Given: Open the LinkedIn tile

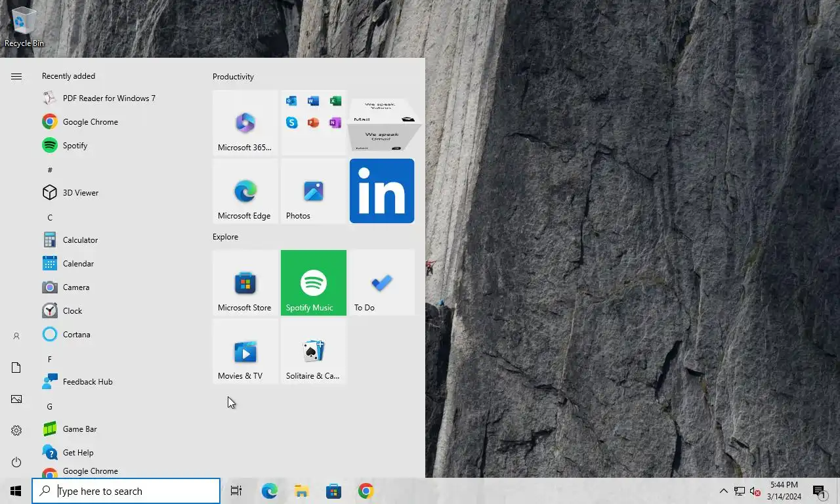Looking at the screenshot, I should (x=382, y=191).
